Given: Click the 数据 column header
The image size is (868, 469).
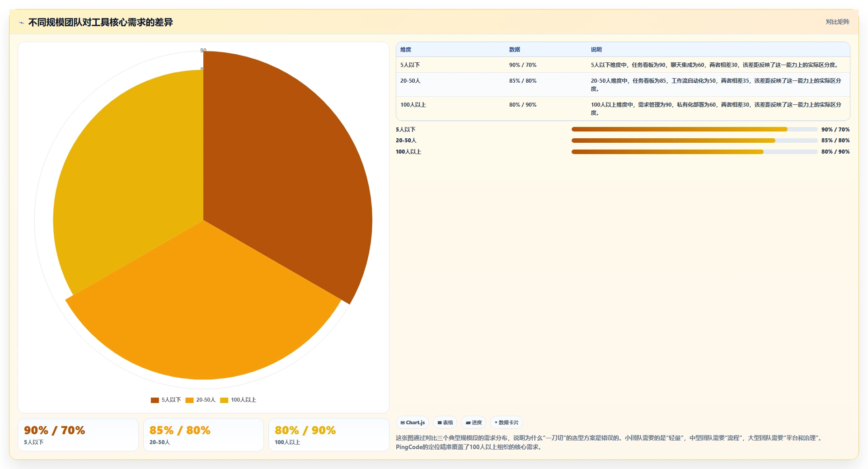Looking at the screenshot, I should click(x=515, y=50).
